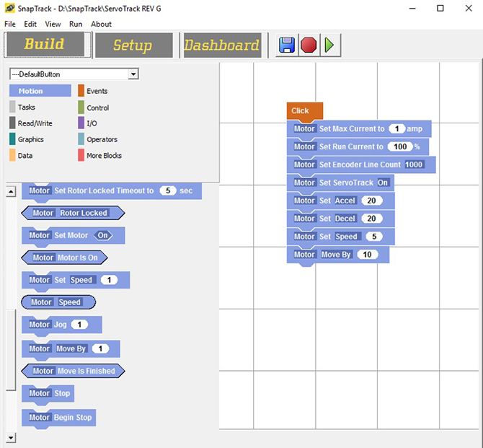
Task: Switch to the Dashboard tab
Action: click(x=222, y=45)
